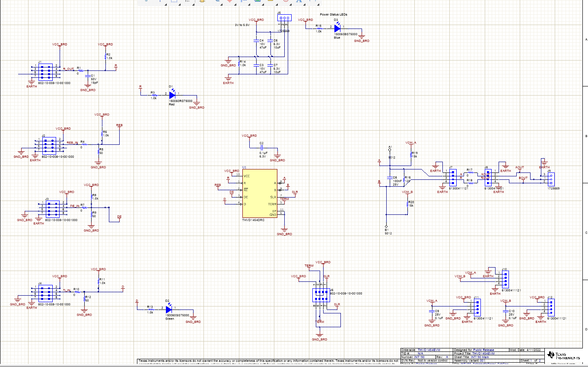This screenshot has height=367, width=588.
Task: Click the INT190 sheet title link
Action: [480, 357]
